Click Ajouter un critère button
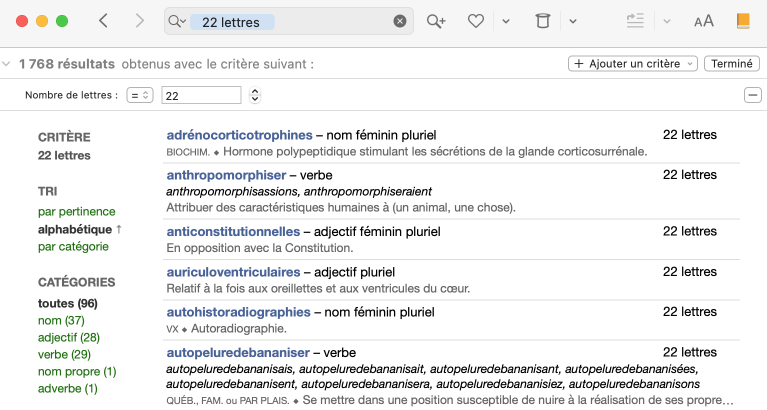This screenshot has height=410, width=767. tap(633, 64)
